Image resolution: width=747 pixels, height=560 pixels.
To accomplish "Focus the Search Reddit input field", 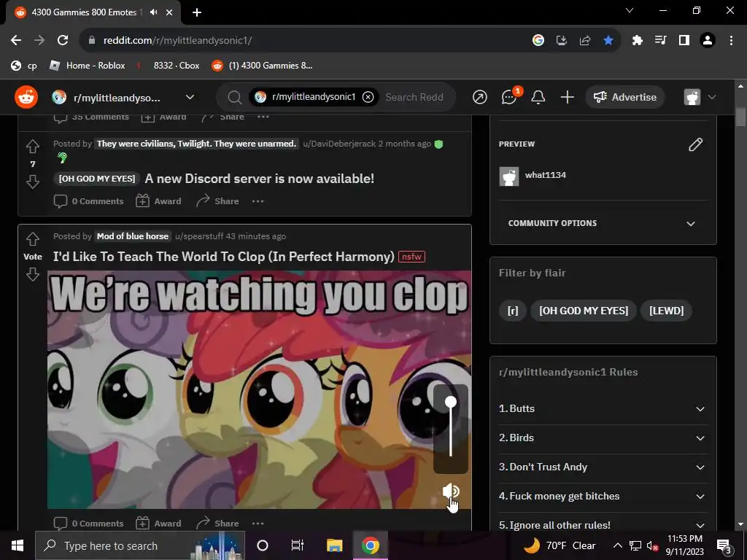I will 414,97.
